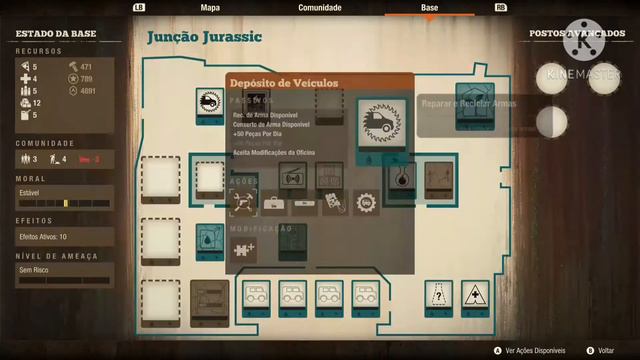Click the Depósito de Veículos popup title
This screenshot has width=640, height=360.
coord(284,83)
